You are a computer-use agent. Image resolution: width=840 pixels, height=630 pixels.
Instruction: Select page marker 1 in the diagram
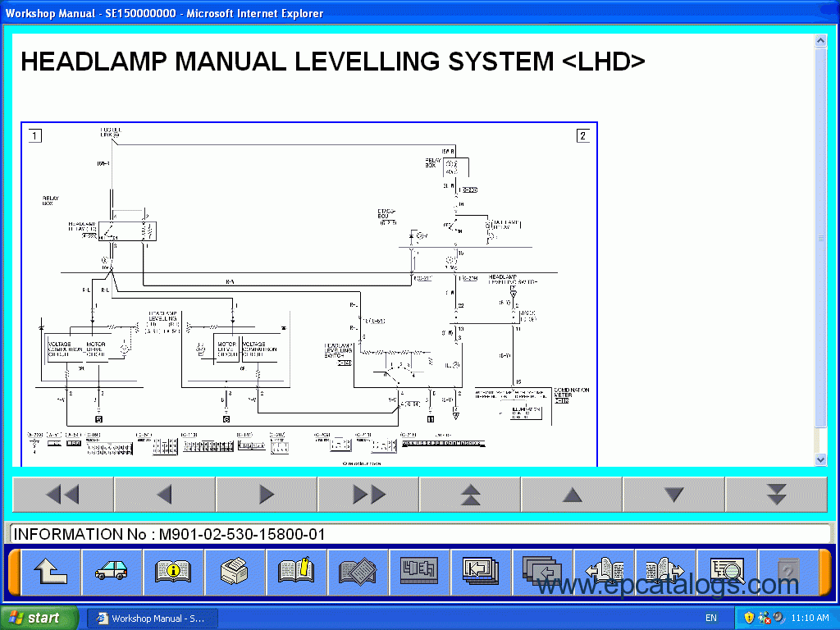[x=34, y=135]
